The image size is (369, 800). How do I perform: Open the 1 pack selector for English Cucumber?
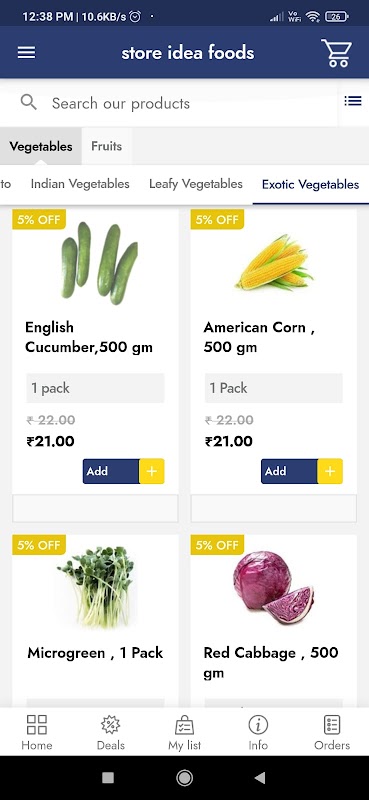[95, 388]
